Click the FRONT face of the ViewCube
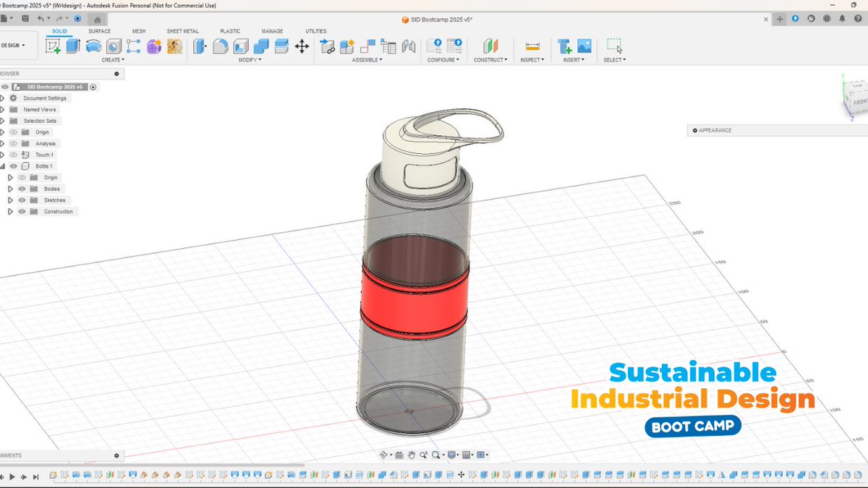868x488 pixels. click(861, 102)
